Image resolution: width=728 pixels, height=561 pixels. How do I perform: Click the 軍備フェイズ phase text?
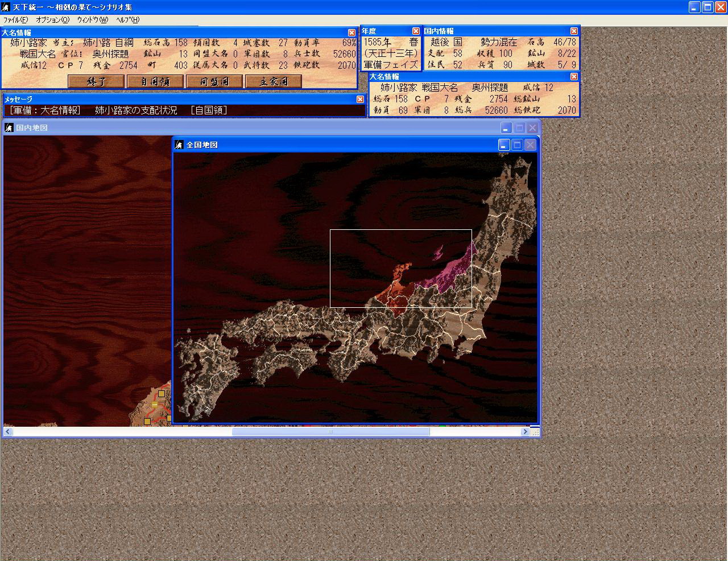pyautogui.click(x=391, y=65)
